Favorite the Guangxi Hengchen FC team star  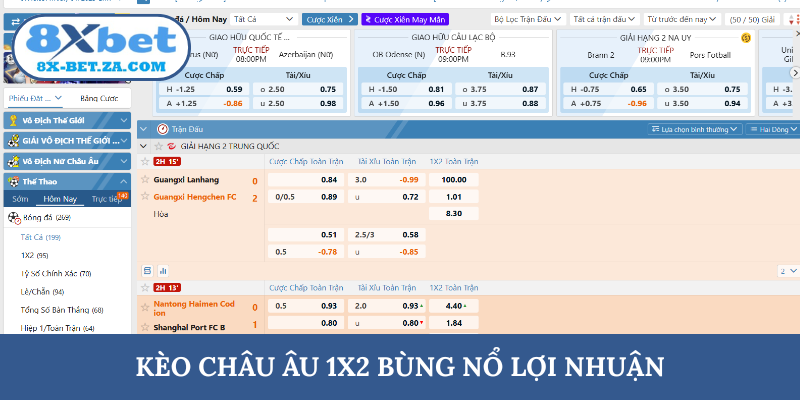[145, 196]
